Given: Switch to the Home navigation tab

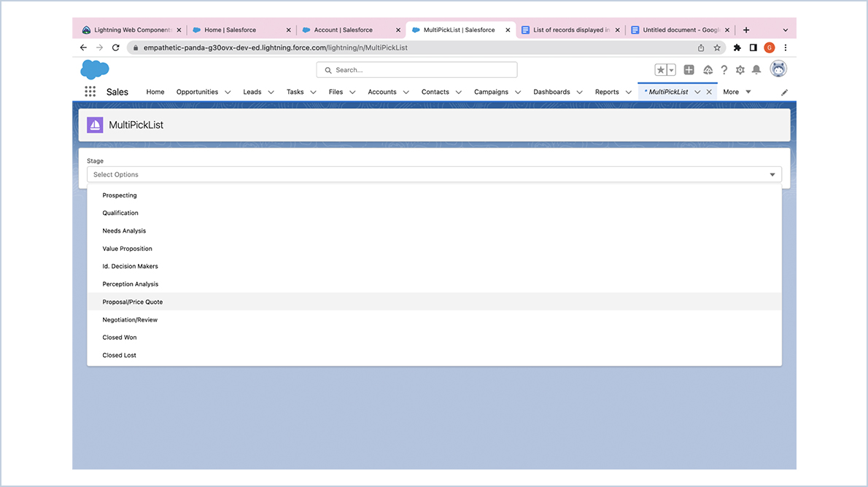Looking at the screenshot, I should pyautogui.click(x=155, y=92).
